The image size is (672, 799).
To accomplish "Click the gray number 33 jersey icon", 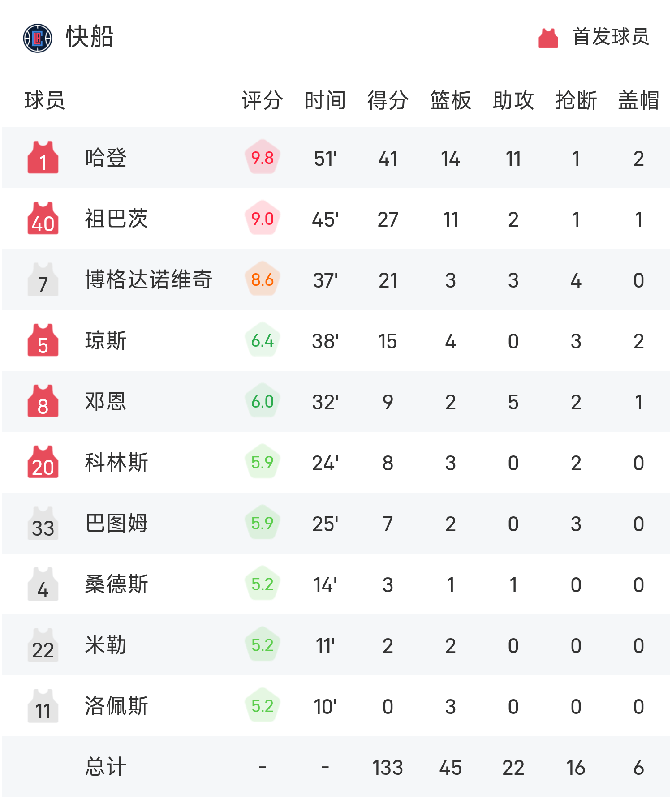I will 43,523.
